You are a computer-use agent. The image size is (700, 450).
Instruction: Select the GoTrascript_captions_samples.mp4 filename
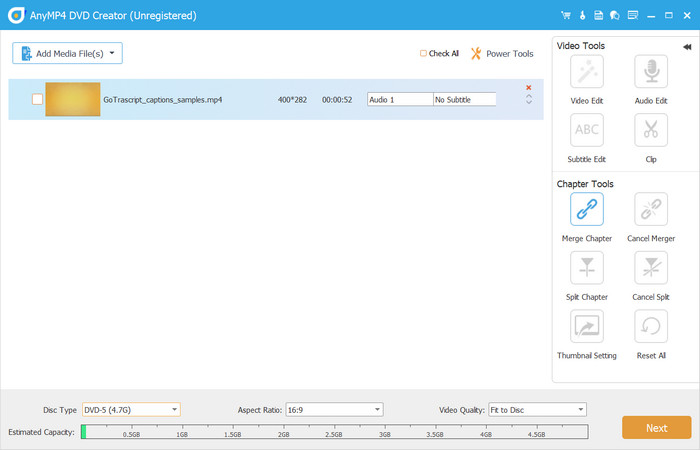coord(162,100)
